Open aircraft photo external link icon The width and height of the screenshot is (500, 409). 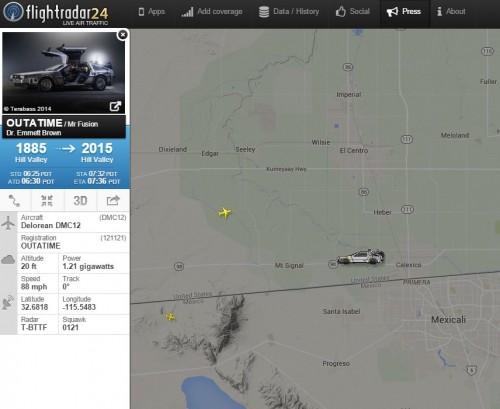point(115,106)
